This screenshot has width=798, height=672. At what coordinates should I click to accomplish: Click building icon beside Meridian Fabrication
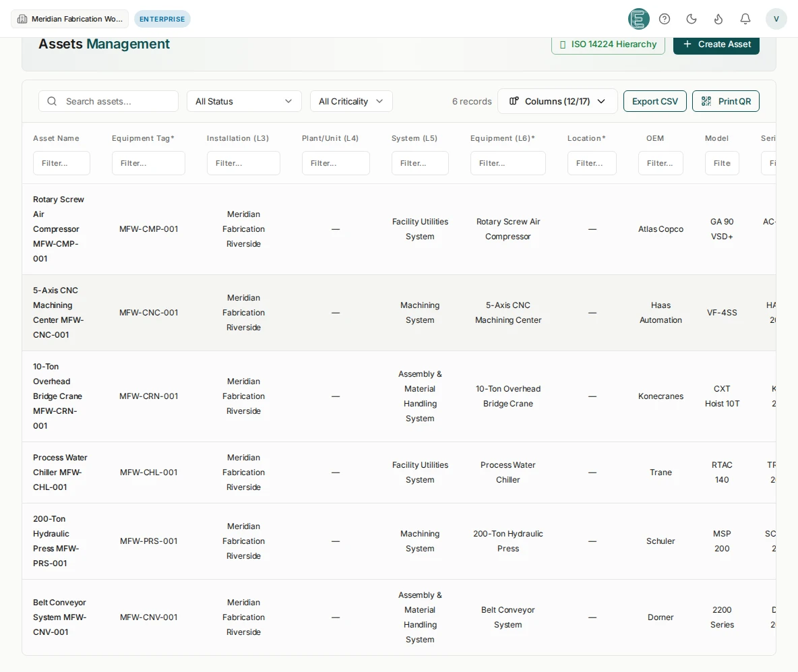tap(22, 19)
